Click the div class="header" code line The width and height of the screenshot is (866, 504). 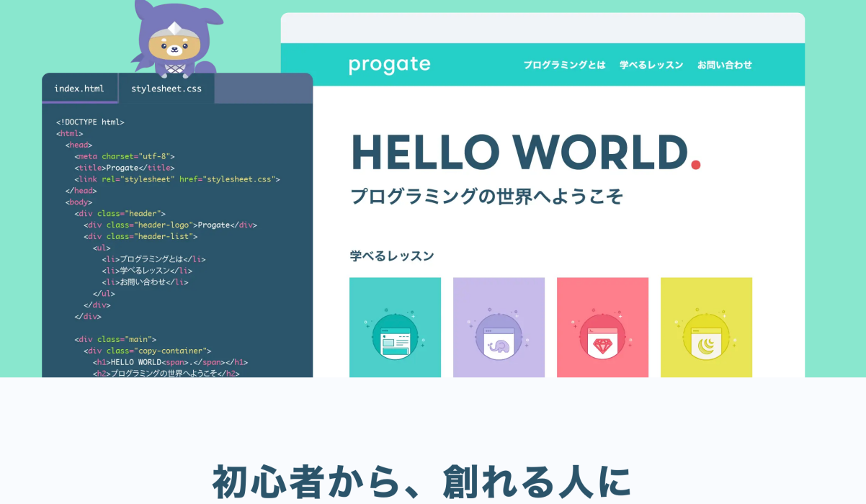coord(120,214)
